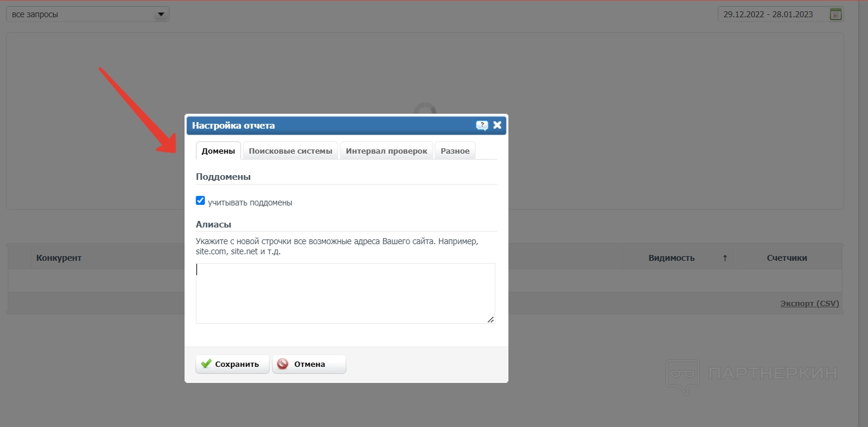The image size is (868, 427).
Task: Open the Интервал проверок tab
Action: coord(386,151)
